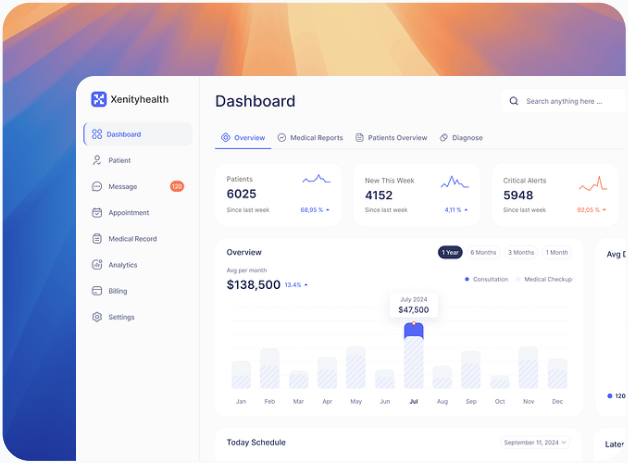Click the Analytics chart icon
The image size is (628, 463).
97,265
